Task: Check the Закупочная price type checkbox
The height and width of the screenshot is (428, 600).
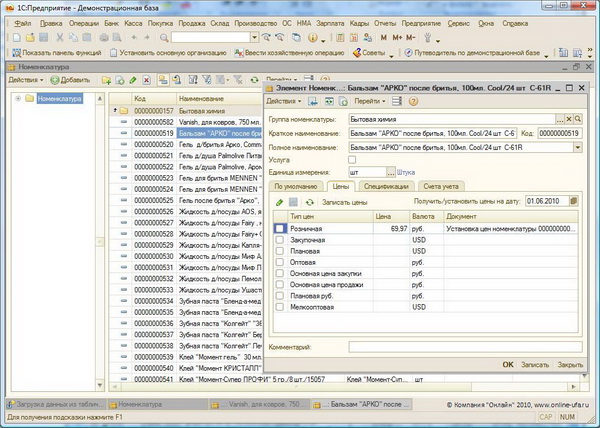Action: 280,240
